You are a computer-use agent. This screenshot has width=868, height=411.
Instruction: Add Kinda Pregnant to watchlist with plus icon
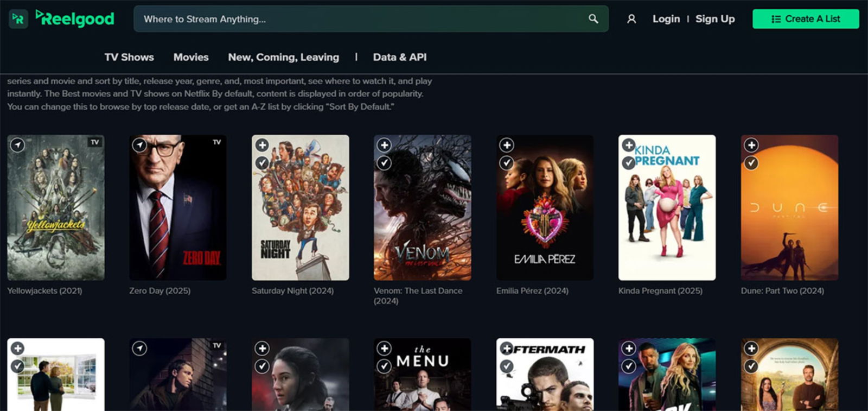tap(629, 145)
